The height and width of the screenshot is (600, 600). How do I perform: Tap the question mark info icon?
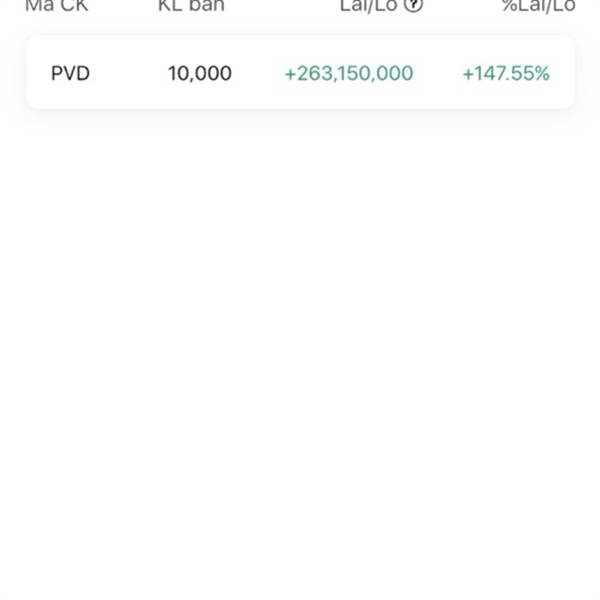point(413,5)
